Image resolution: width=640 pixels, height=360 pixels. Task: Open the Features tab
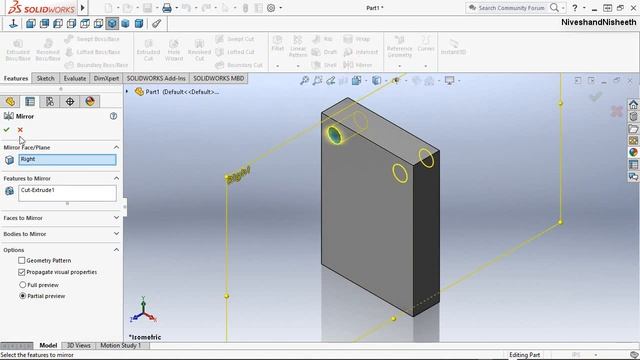[16, 78]
